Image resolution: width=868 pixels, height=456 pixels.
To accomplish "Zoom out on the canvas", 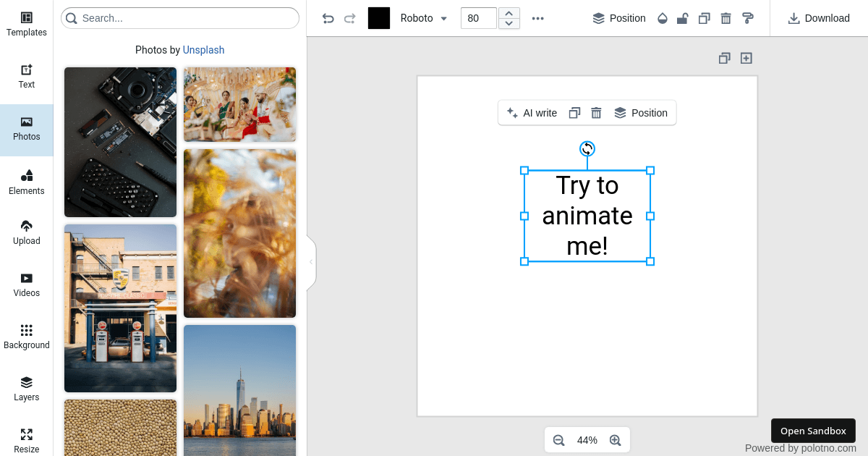I will click(558, 439).
